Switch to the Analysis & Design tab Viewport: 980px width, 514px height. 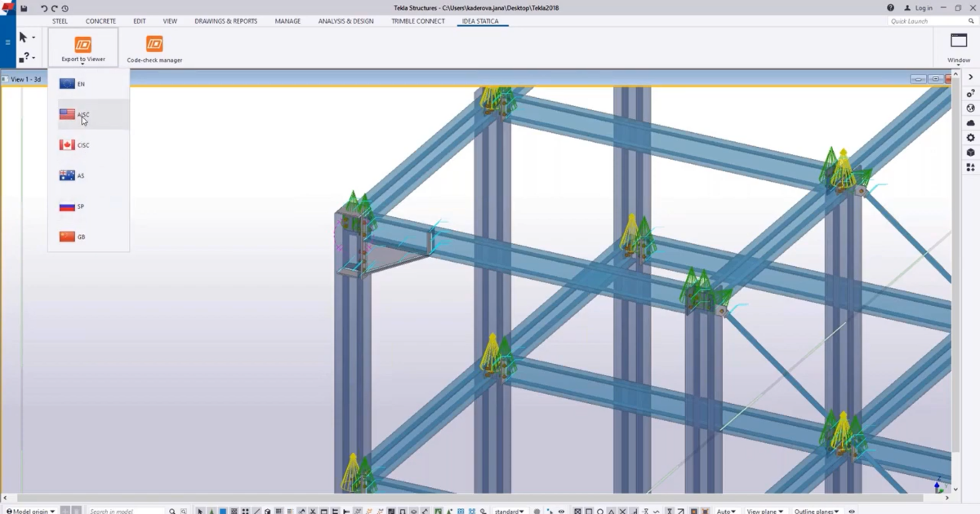(x=345, y=21)
